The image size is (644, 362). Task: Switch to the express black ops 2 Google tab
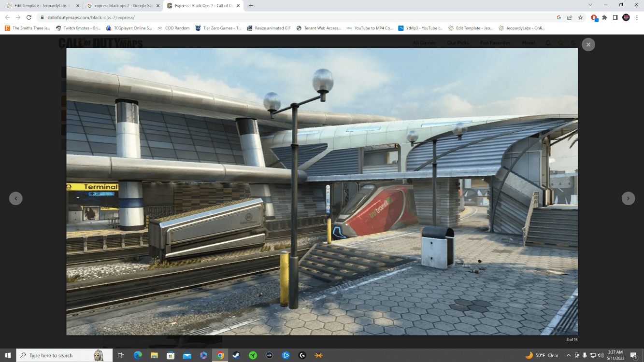point(123,6)
